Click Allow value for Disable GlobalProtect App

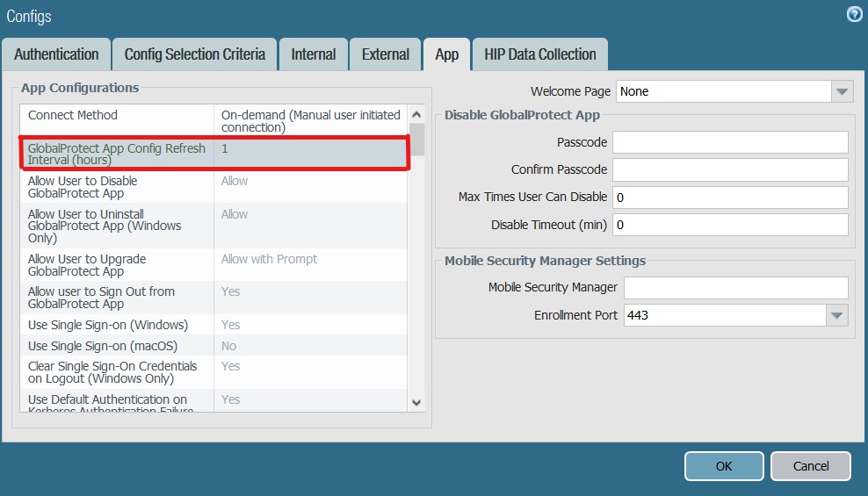pyautogui.click(x=235, y=181)
